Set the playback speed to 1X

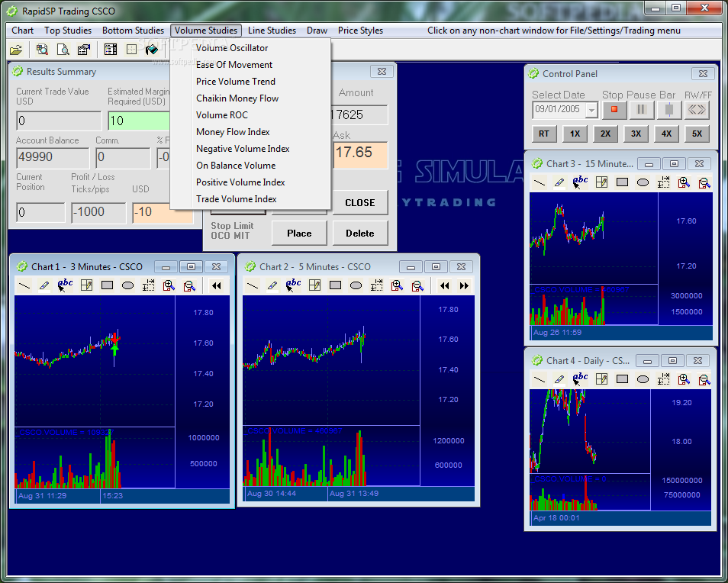[x=575, y=134]
